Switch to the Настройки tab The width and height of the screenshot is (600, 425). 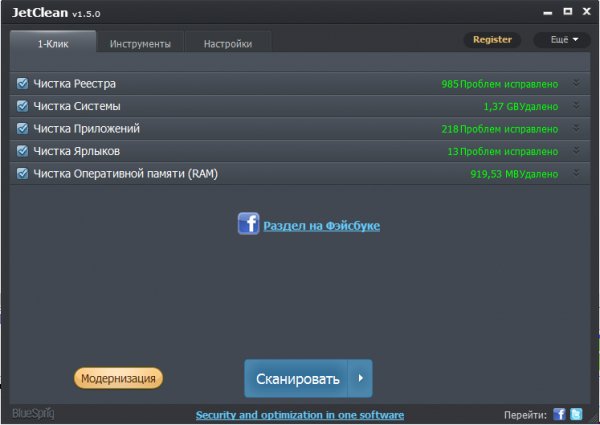[228, 43]
